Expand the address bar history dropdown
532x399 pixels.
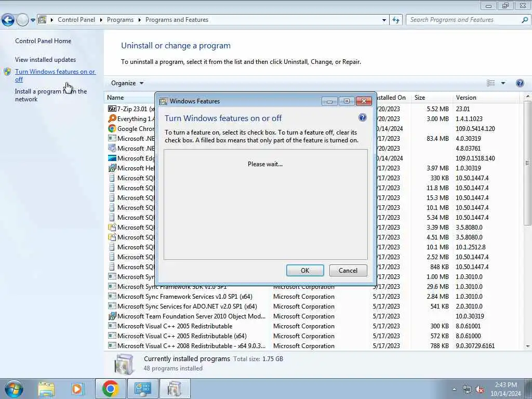point(384,20)
